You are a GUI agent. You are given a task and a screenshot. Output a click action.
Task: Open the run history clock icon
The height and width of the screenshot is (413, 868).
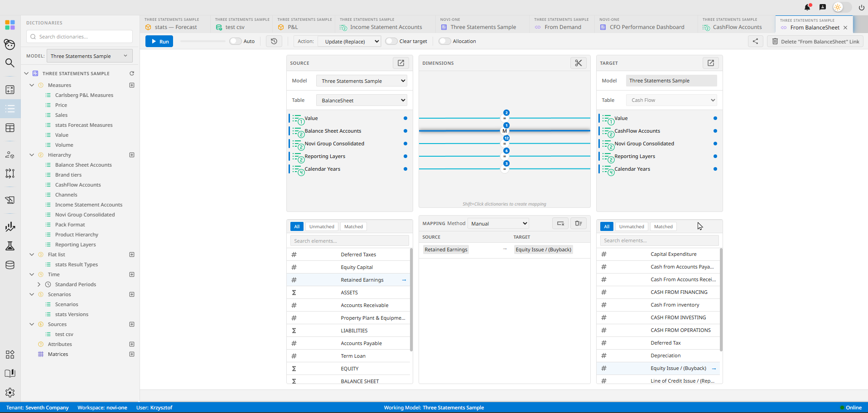(x=274, y=41)
